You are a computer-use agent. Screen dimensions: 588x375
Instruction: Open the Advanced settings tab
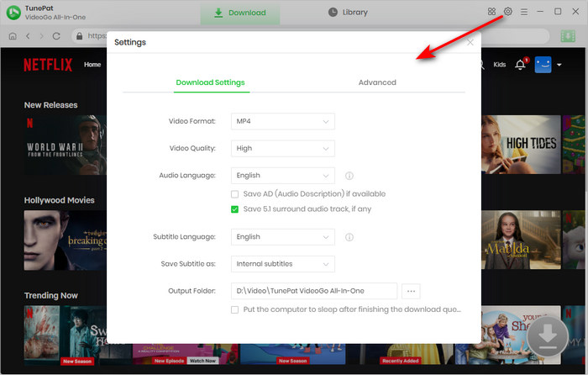(377, 82)
